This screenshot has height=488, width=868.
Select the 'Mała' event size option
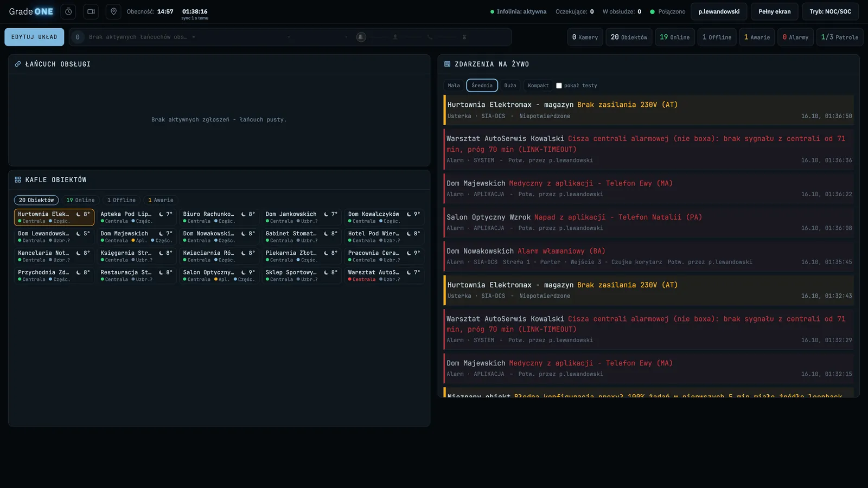point(454,86)
